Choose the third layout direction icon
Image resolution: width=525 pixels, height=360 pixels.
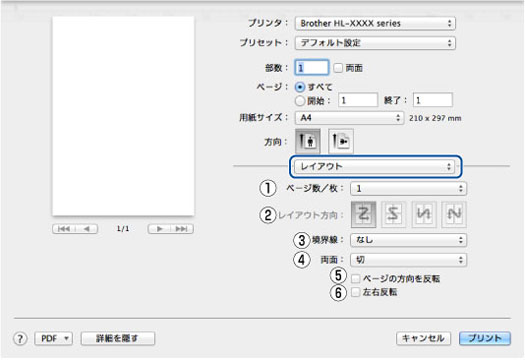[x=424, y=214]
